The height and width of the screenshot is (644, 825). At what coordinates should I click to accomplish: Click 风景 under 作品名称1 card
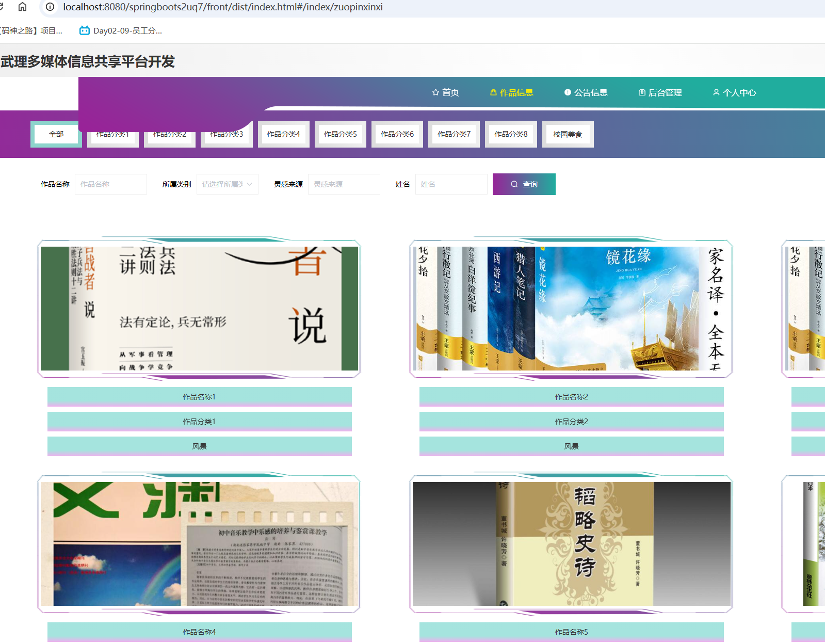coord(199,446)
